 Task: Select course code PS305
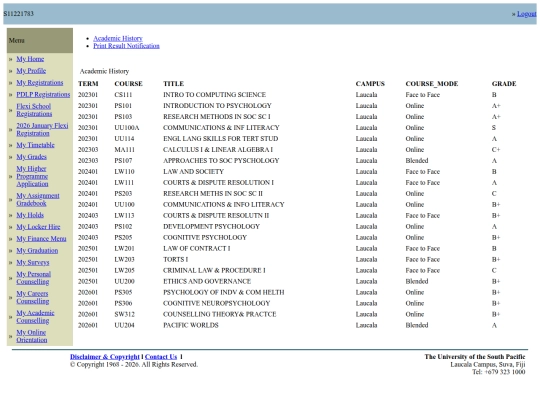(123, 292)
